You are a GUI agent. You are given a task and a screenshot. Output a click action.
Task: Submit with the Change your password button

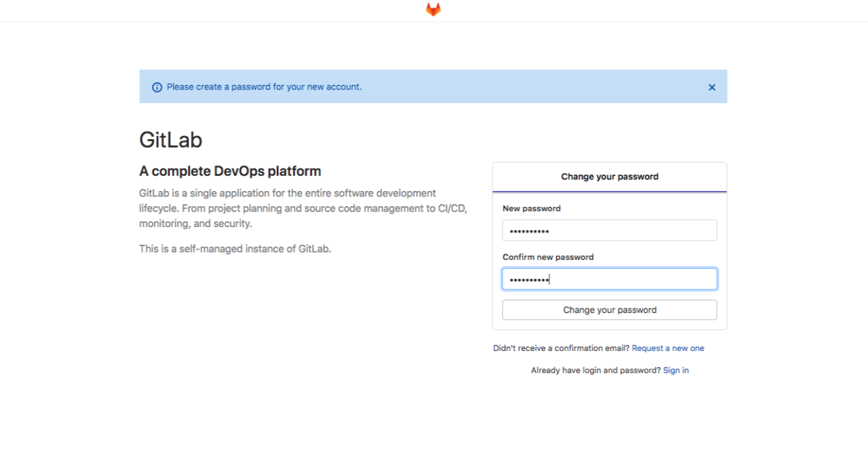(609, 310)
